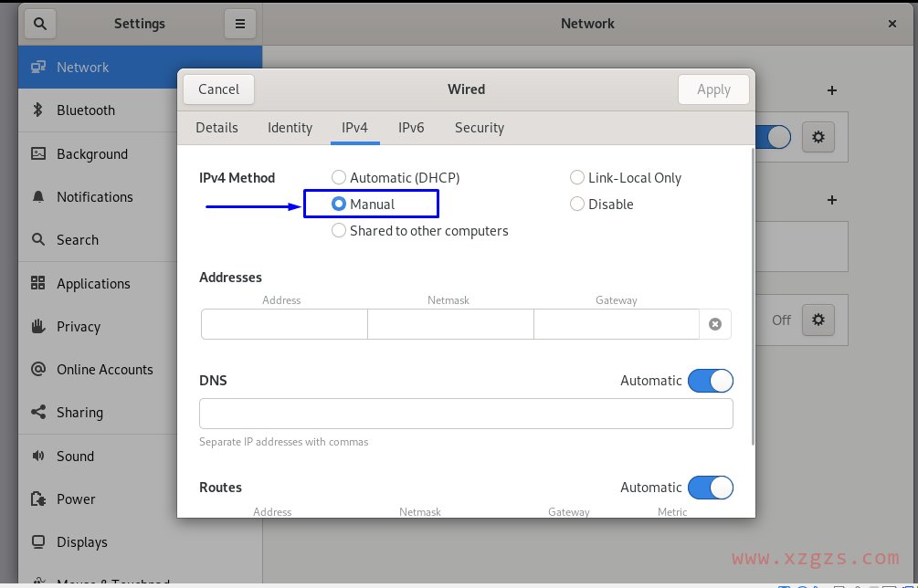Open the wired connection options gear
918x588 pixels.
(818, 137)
